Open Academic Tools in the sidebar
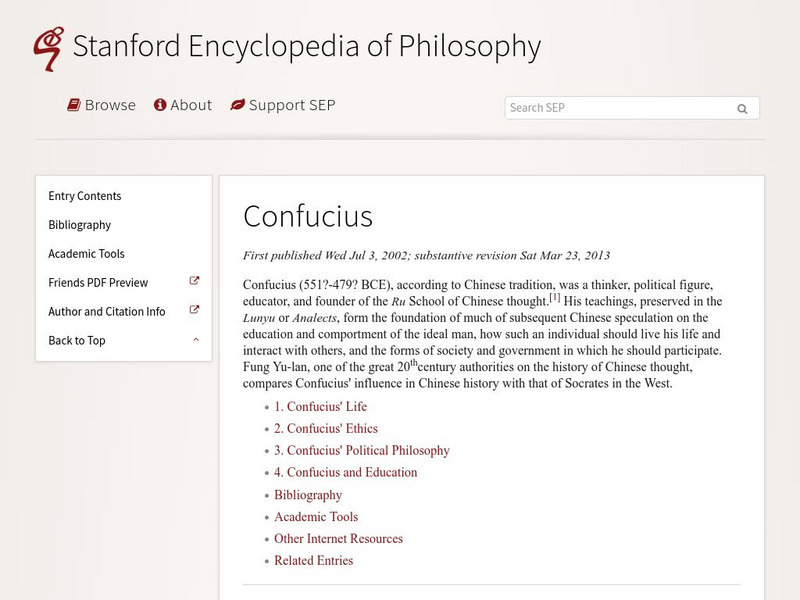 pos(87,254)
